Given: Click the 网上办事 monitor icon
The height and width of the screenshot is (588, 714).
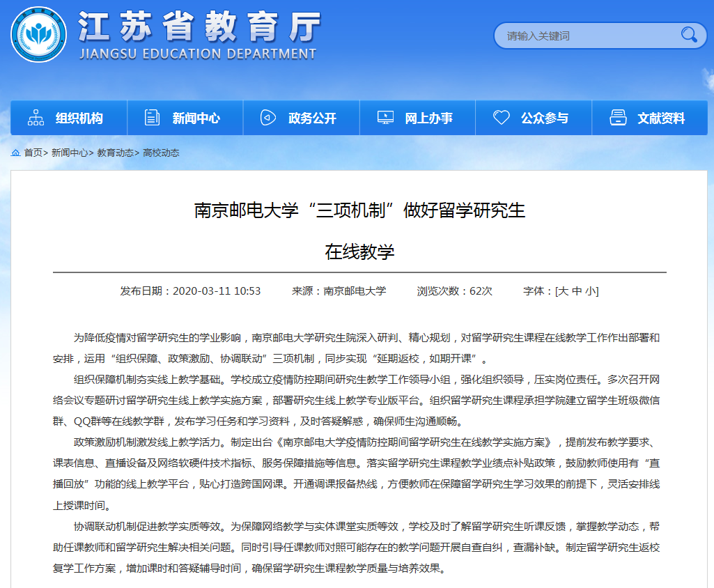Looking at the screenshot, I should click(x=385, y=118).
